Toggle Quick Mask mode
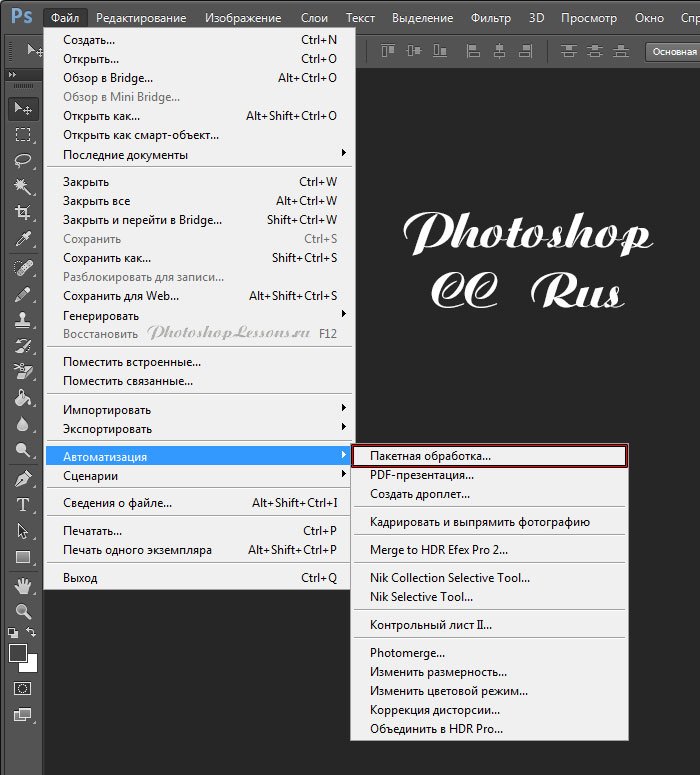 22,689
